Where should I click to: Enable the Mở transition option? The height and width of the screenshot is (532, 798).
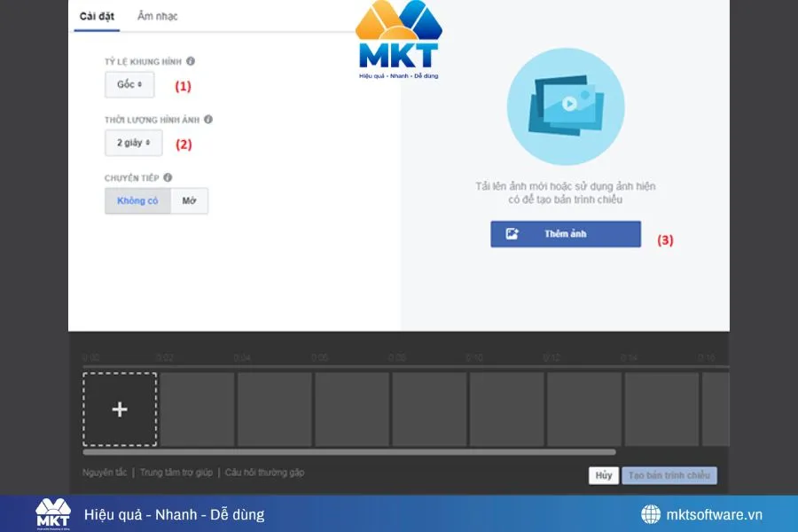click(x=190, y=200)
